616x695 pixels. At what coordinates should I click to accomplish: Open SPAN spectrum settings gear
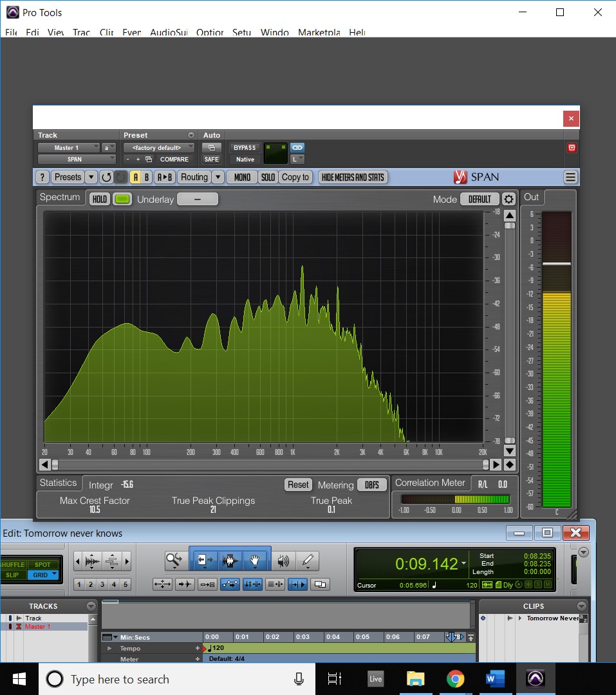pyautogui.click(x=509, y=199)
